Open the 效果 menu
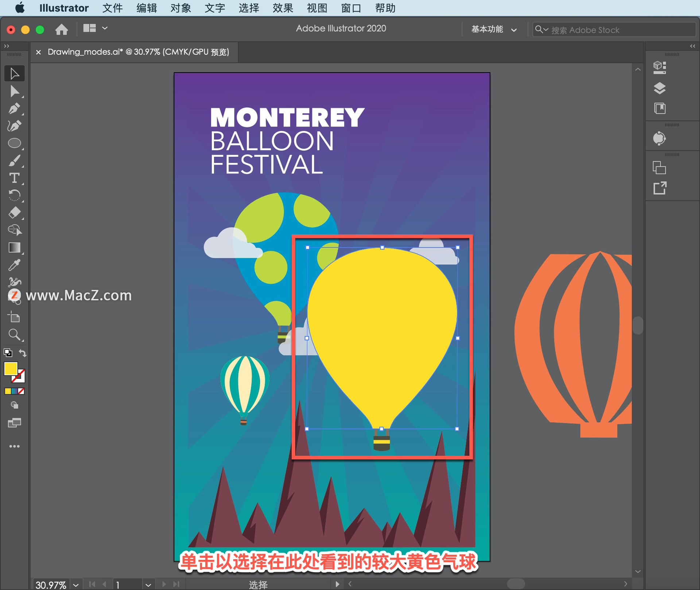Screen dimensions: 700x590 283,8
